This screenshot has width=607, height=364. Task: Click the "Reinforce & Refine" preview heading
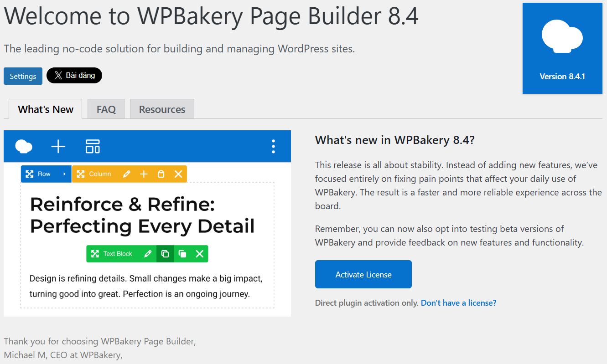[x=142, y=215]
